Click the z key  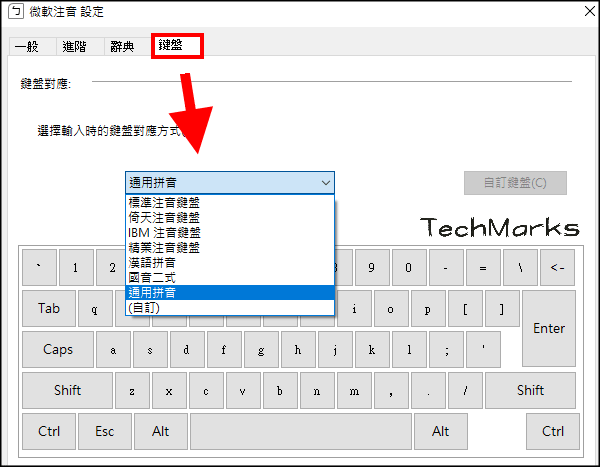click(x=132, y=390)
